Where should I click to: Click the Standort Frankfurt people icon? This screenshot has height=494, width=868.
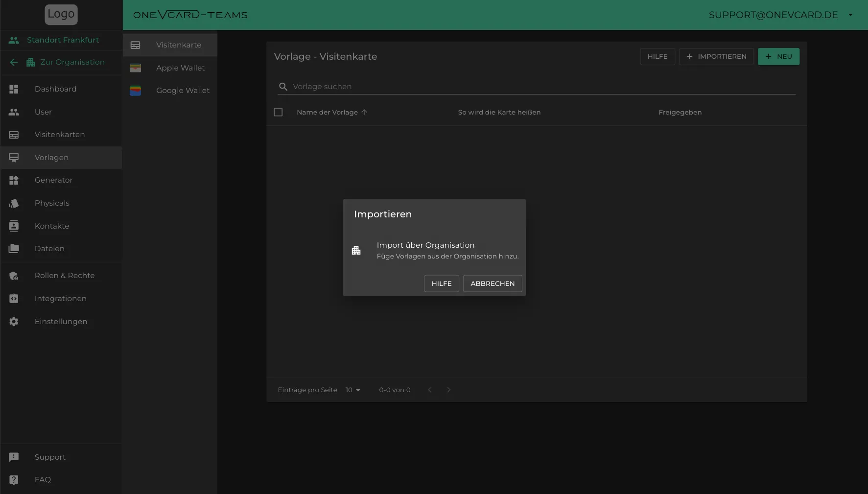pyautogui.click(x=14, y=40)
